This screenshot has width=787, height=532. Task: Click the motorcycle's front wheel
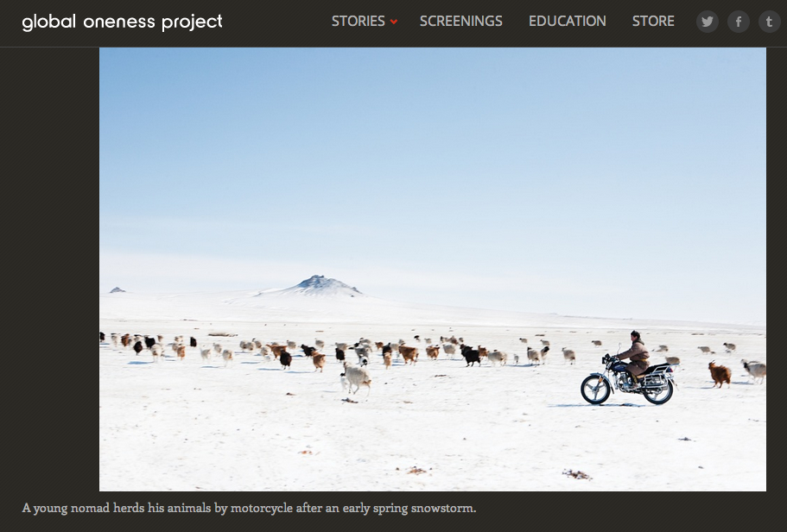[x=595, y=389]
